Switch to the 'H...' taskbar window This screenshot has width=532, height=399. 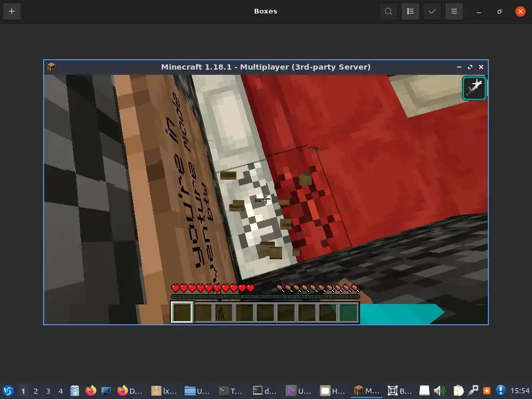tap(332, 391)
